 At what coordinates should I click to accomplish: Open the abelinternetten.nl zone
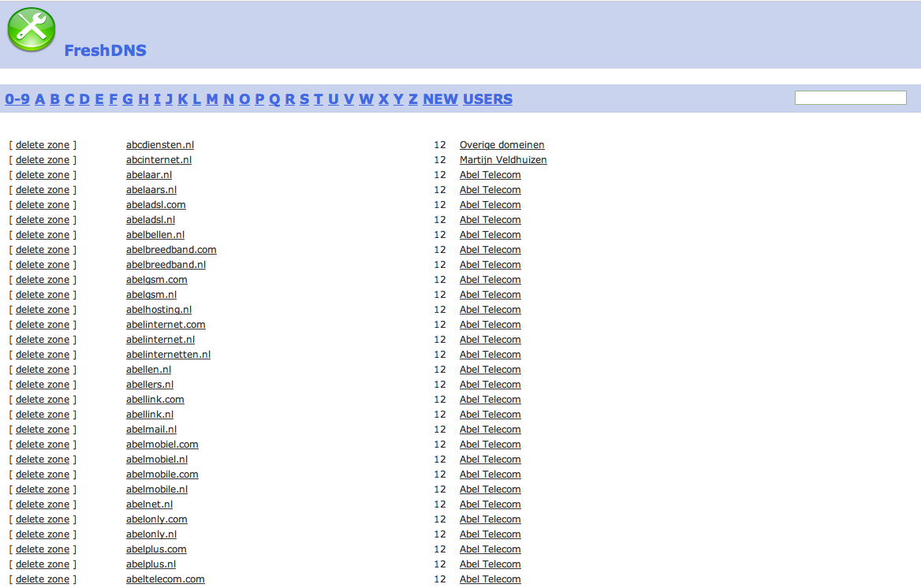click(x=168, y=355)
